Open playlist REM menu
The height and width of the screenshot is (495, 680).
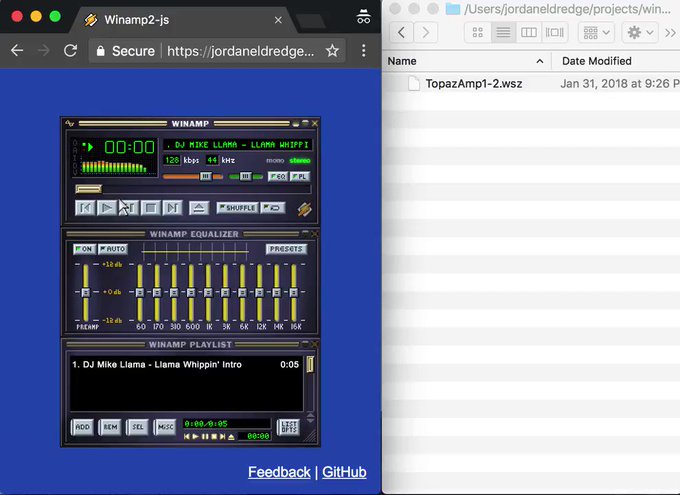[110, 427]
